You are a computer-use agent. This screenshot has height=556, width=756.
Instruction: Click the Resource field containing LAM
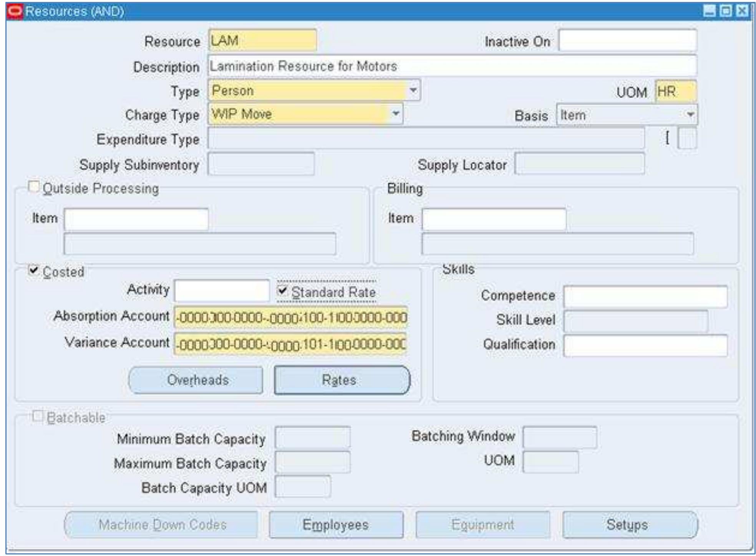pos(263,40)
